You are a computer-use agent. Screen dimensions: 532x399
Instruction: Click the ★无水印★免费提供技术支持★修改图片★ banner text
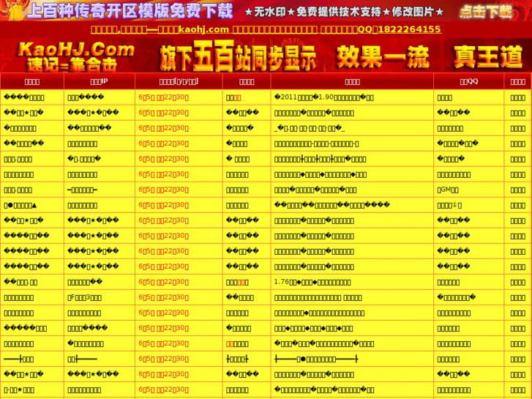[x=344, y=12]
